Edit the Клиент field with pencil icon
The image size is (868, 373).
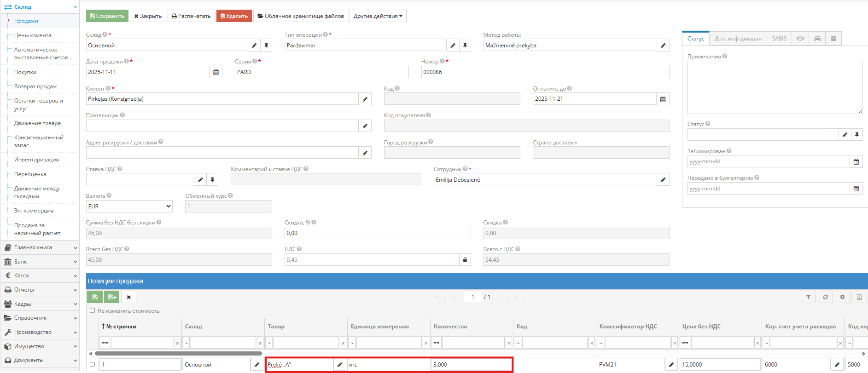click(x=365, y=99)
